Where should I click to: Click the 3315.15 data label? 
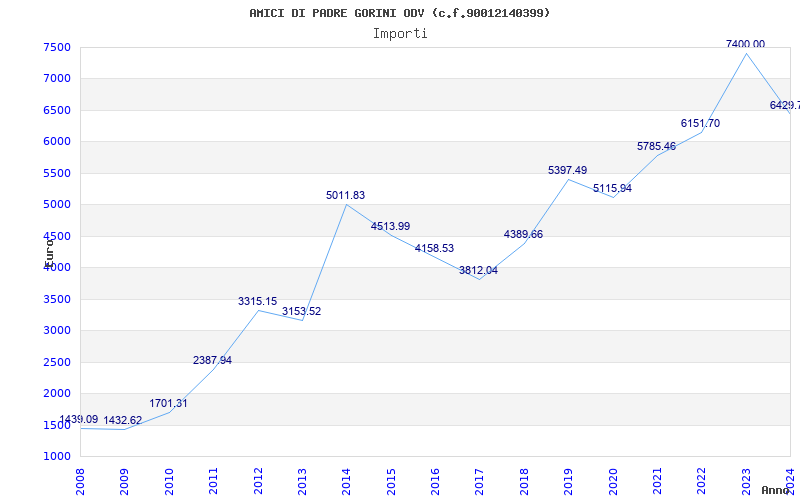point(257,301)
